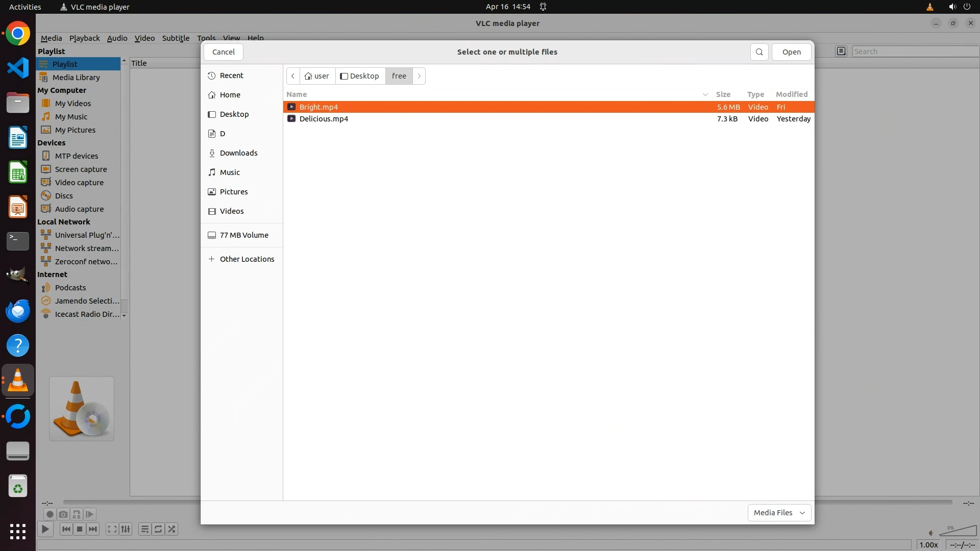Toggle the A-B loop button

coord(76,514)
